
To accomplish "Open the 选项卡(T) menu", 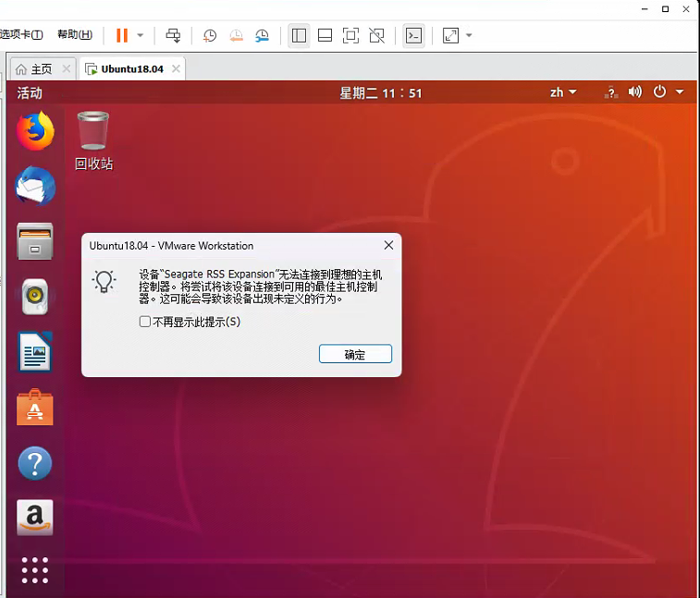I will [20, 34].
